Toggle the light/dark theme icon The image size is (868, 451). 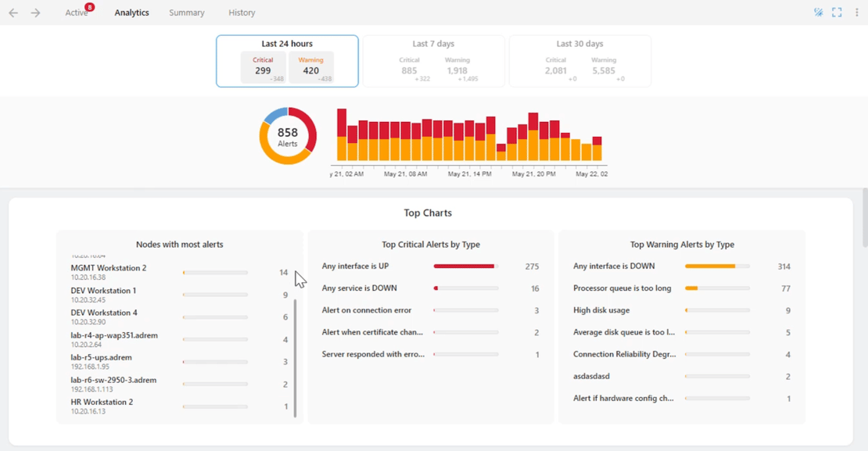(x=818, y=13)
